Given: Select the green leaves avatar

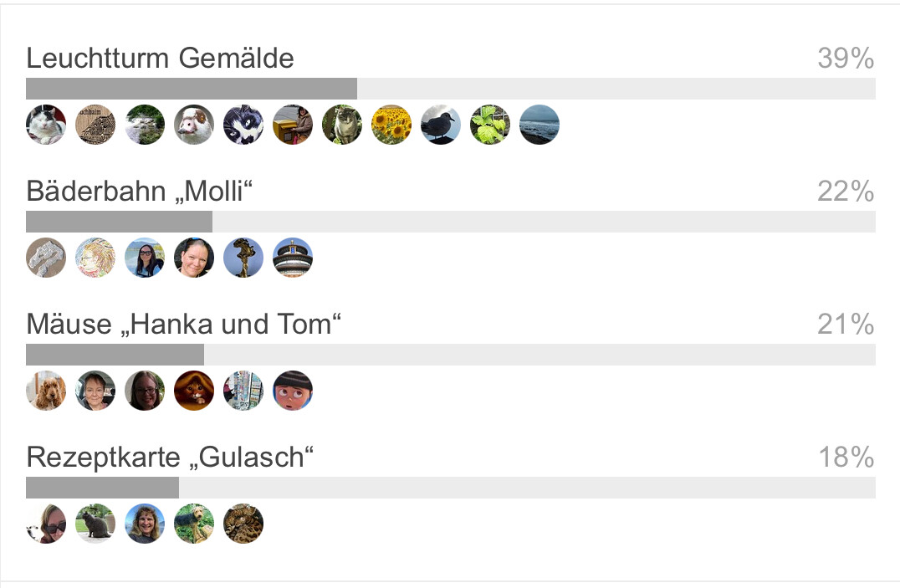Looking at the screenshot, I should (490, 125).
